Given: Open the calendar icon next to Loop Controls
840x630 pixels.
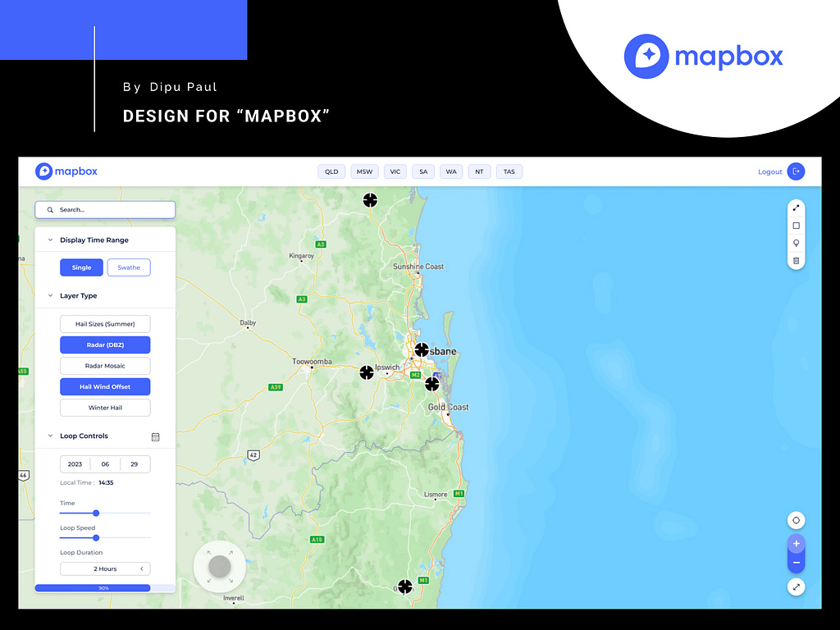Looking at the screenshot, I should tap(155, 436).
